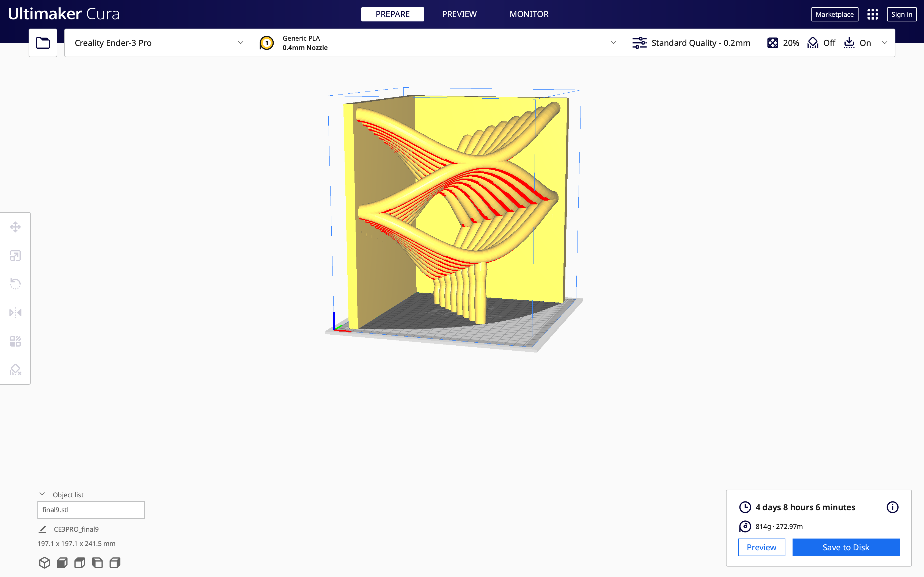Viewport: 924px width, 577px height.
Task: Switch to the PREVIEW tab
Action: pos(459,14)
